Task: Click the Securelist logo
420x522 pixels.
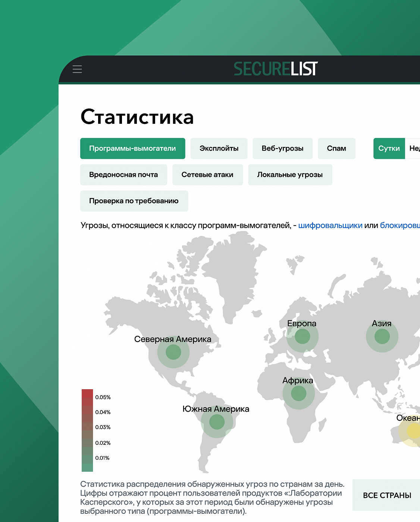Action: point(276,69)
